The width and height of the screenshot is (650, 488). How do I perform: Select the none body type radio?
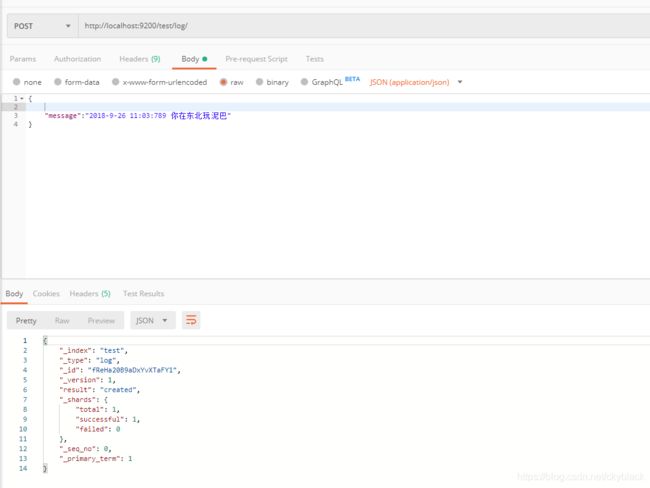point(17,82)
